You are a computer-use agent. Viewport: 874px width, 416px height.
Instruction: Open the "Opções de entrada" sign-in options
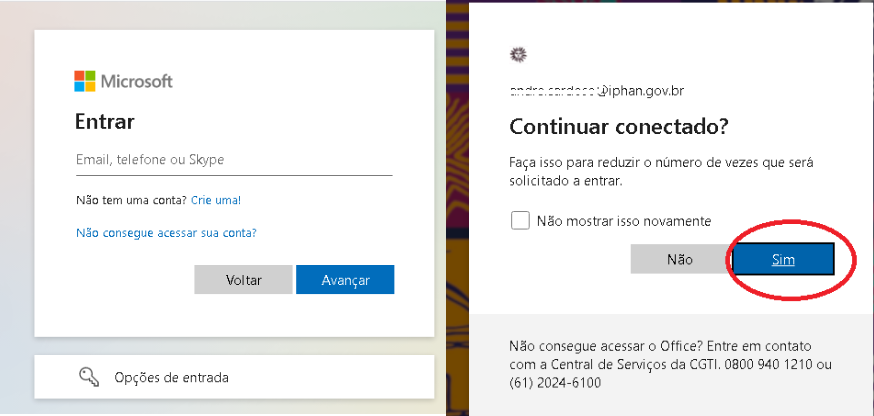(x=171, y=378)
